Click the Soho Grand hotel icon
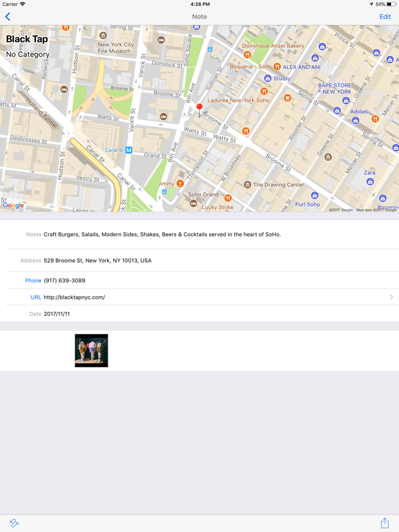Viewport: 399px width, 532px height. pyautogui.click(x=193, y=203)
